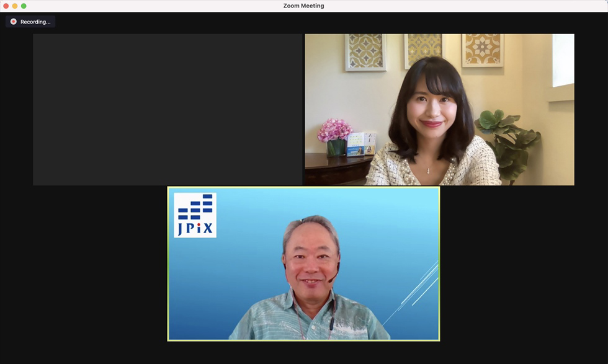Click the Zoom Meeting window title
The image size is (608, 364).
(x=303, y=6)
